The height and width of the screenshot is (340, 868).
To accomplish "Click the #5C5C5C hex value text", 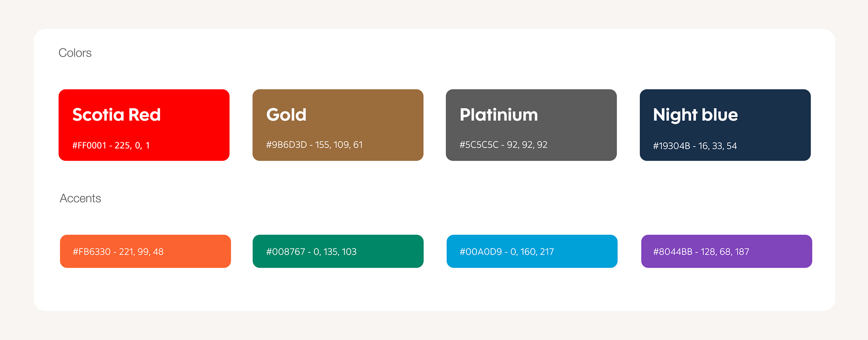I will [479, 145].
